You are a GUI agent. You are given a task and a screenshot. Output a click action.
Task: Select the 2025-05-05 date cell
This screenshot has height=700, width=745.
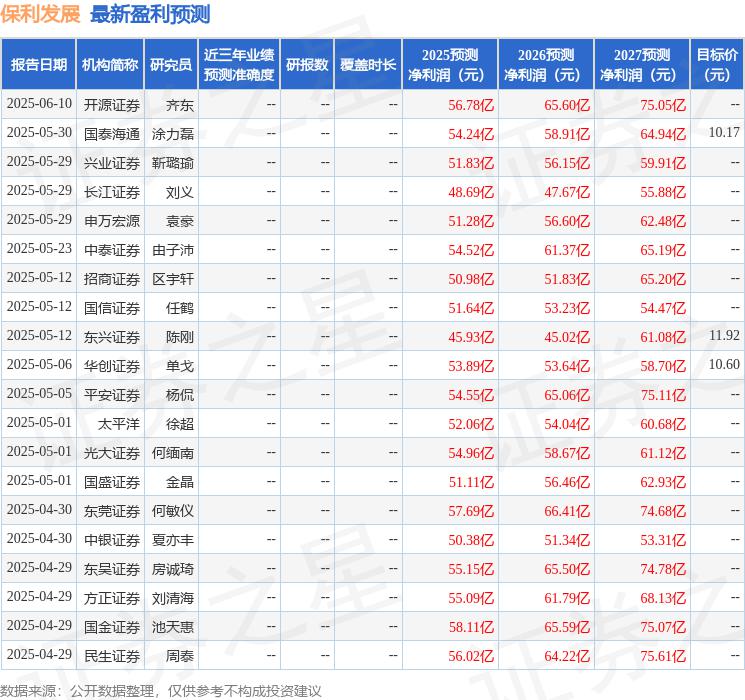[39, 393]
